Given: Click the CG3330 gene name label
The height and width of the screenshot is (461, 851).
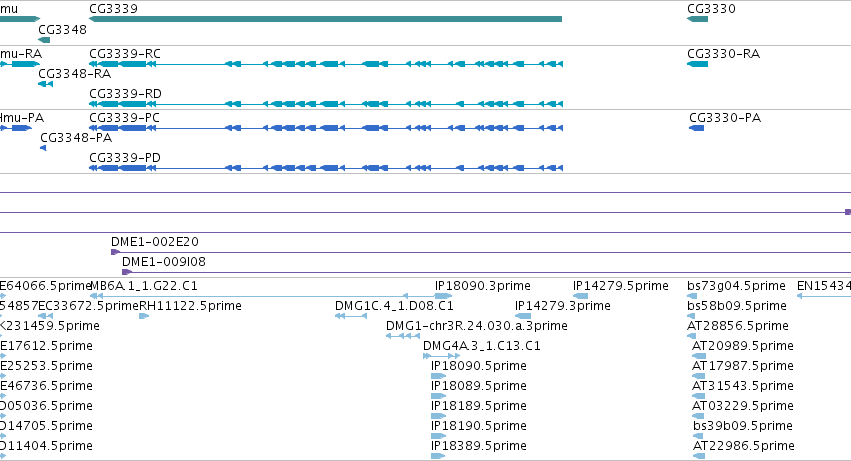Looking at the screenshot, I should point(711,9).
